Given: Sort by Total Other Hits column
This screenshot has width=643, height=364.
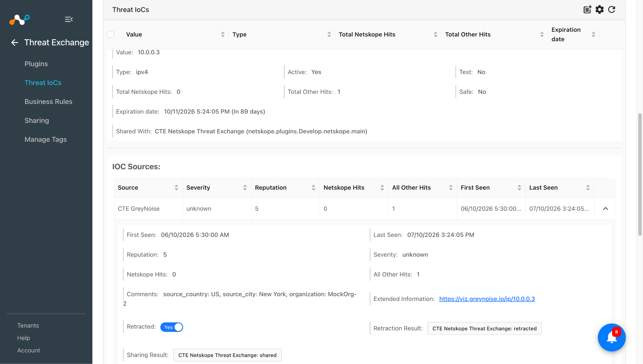Looking at the screenshot, I should (542, 35).
